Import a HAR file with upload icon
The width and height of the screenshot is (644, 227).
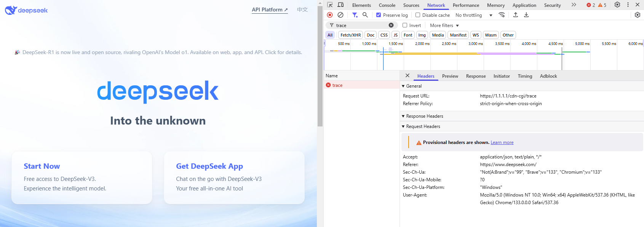coord(515,15)
